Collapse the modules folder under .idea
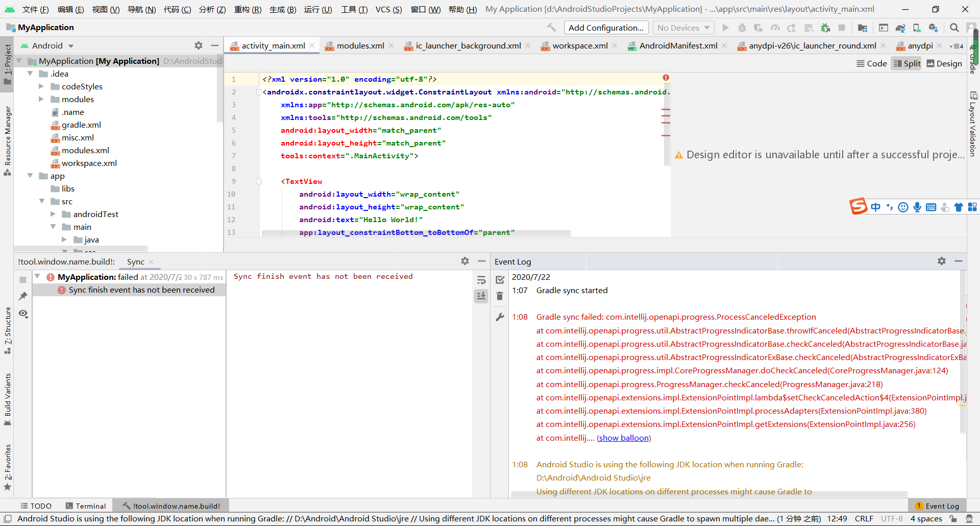 point(41,99)
